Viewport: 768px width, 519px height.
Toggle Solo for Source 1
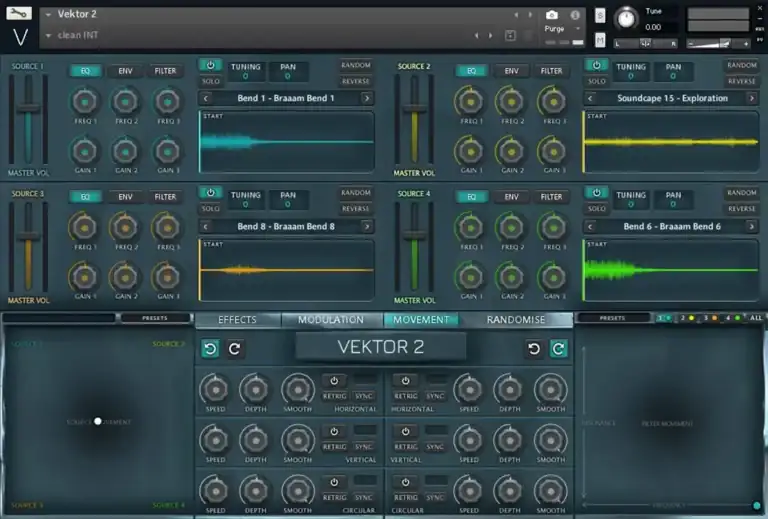tap(211, 81)
